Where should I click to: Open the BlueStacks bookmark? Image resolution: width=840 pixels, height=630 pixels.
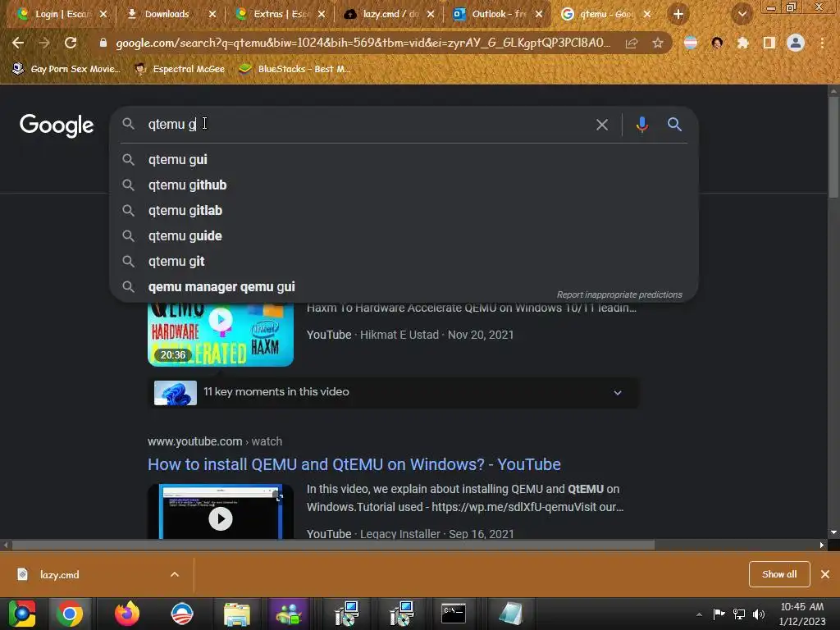[x=294, y=69]
